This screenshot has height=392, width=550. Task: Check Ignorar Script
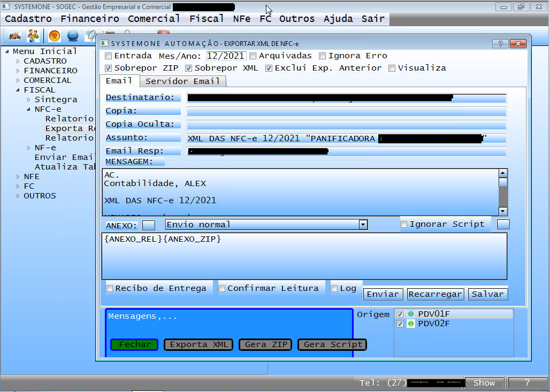(404, 225)
